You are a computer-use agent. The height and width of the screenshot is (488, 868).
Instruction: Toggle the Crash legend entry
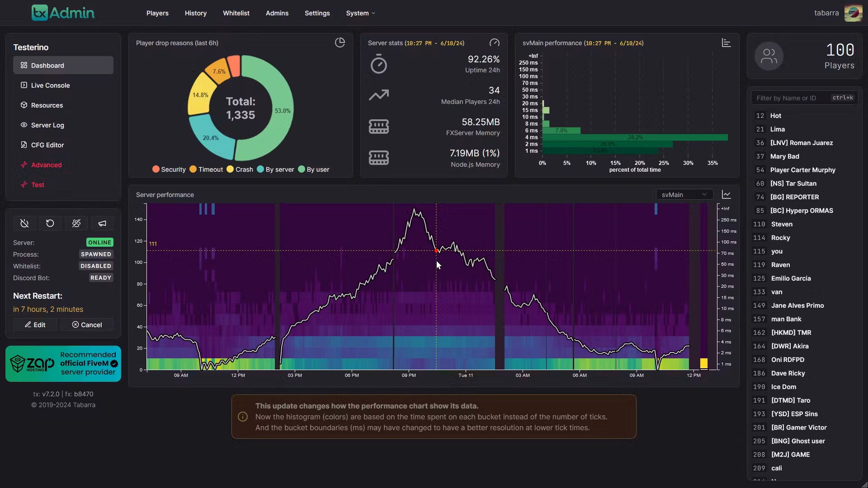pos(240,169)
